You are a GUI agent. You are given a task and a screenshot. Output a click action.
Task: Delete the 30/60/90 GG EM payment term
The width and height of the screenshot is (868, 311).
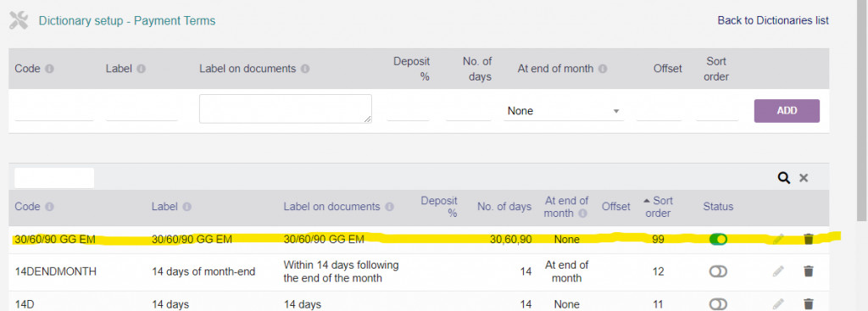[x=809, y=239]
